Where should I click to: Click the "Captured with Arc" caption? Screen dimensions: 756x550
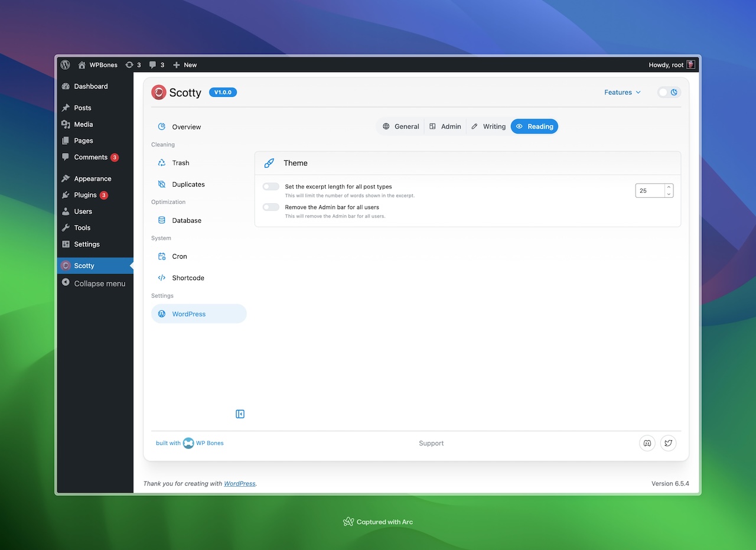click(378, 522)
